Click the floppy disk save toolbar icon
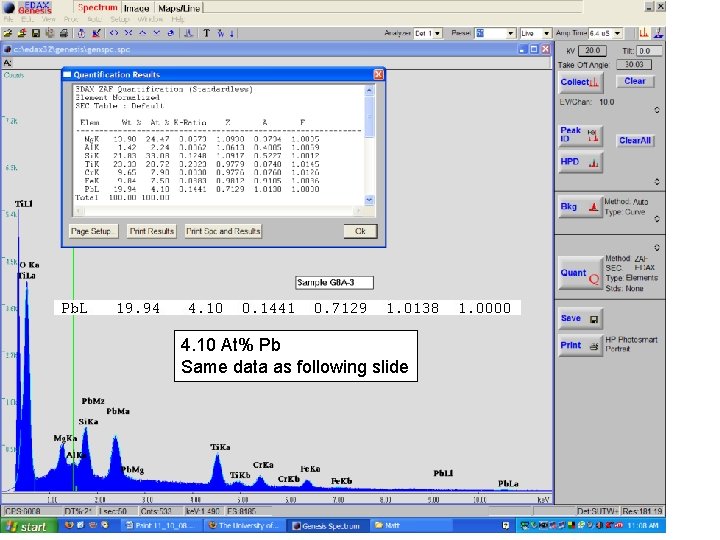Image resolution: width=720 pixels, height=540 pixels. (35, 33)
